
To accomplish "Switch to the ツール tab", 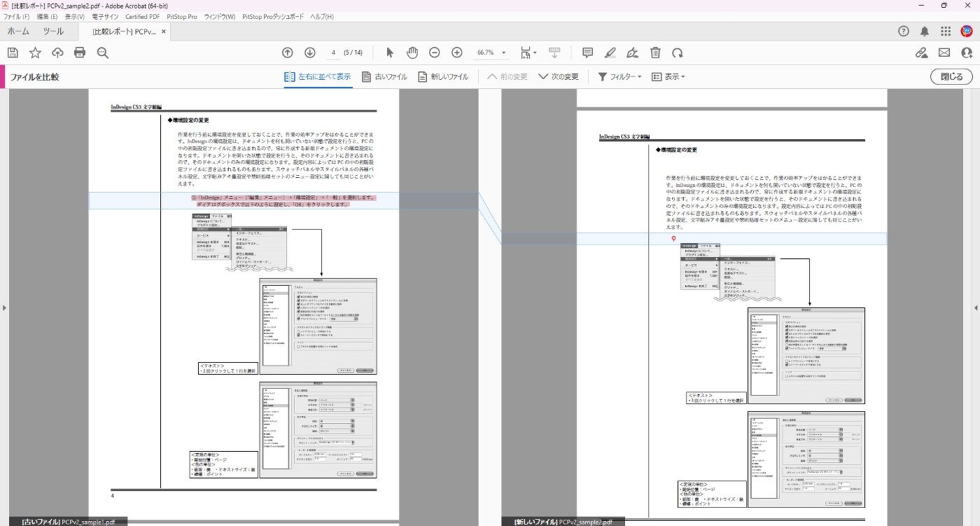I will (53, 32).
